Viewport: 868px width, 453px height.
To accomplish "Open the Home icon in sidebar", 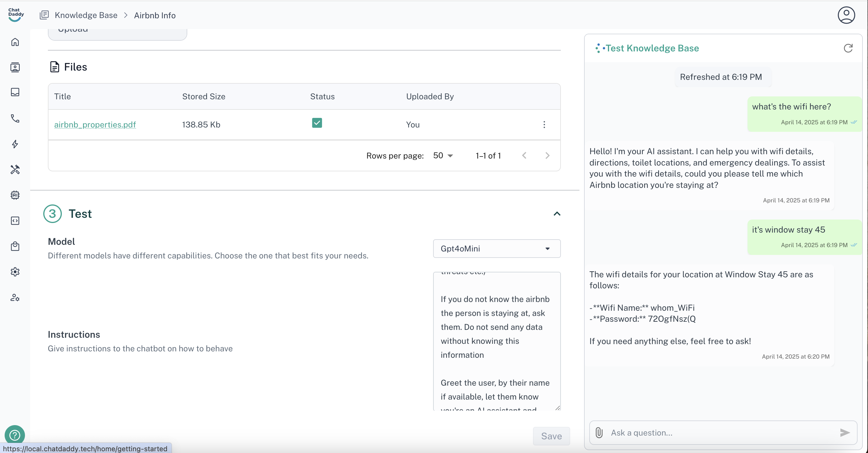I will 15,42.
